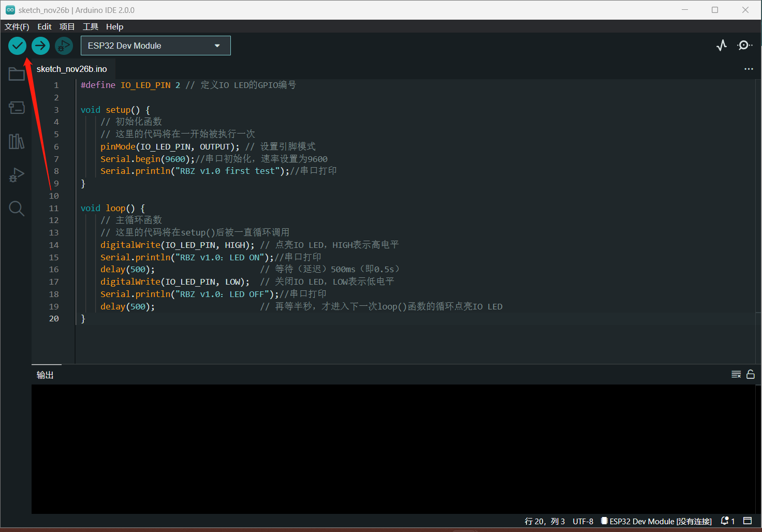This screenshot has height=532, width=762.
Task: Clear the output panel
Action: [736, 374]
